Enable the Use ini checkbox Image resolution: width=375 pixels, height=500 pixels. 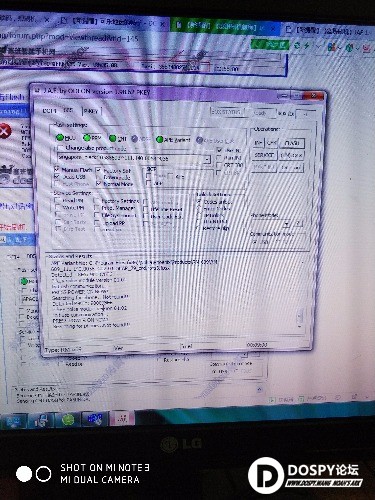(x=219, y=150)
